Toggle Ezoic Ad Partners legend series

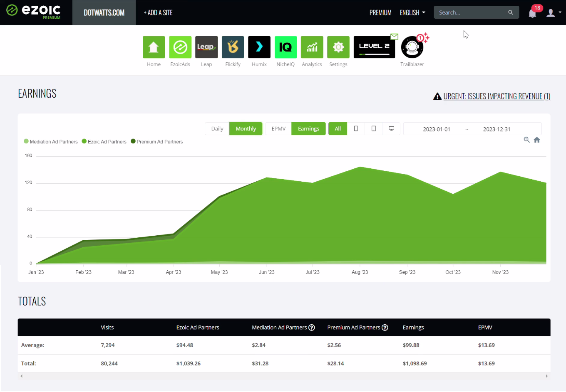[x=104, y=142]
